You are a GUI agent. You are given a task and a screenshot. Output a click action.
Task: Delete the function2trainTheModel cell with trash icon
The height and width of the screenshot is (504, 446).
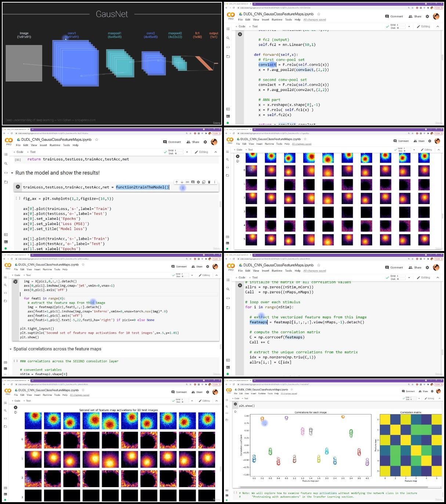point(209,182)
